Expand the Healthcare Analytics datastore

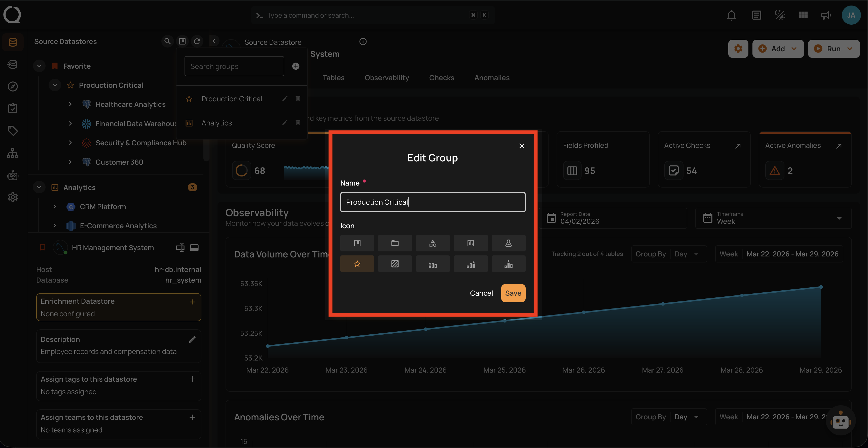(70, 104)
